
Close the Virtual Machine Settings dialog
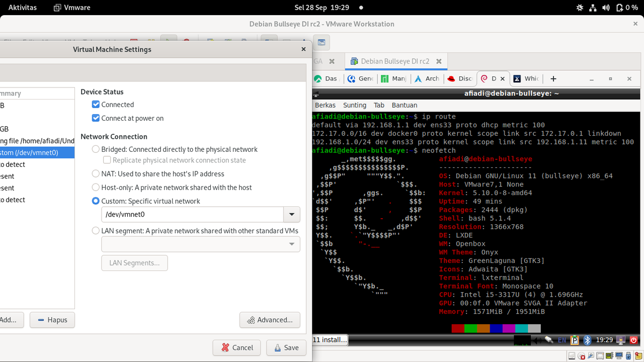point(303,49)
